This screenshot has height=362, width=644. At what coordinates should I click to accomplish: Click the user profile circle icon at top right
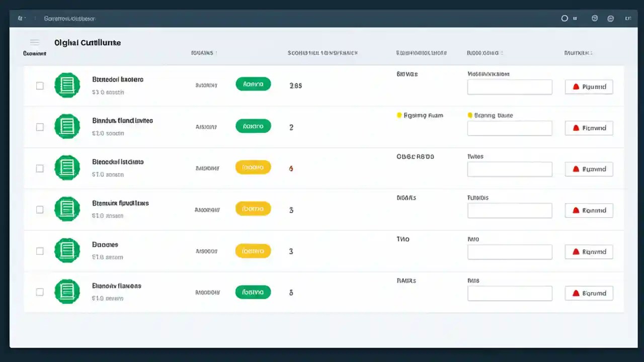click(565, 18)
